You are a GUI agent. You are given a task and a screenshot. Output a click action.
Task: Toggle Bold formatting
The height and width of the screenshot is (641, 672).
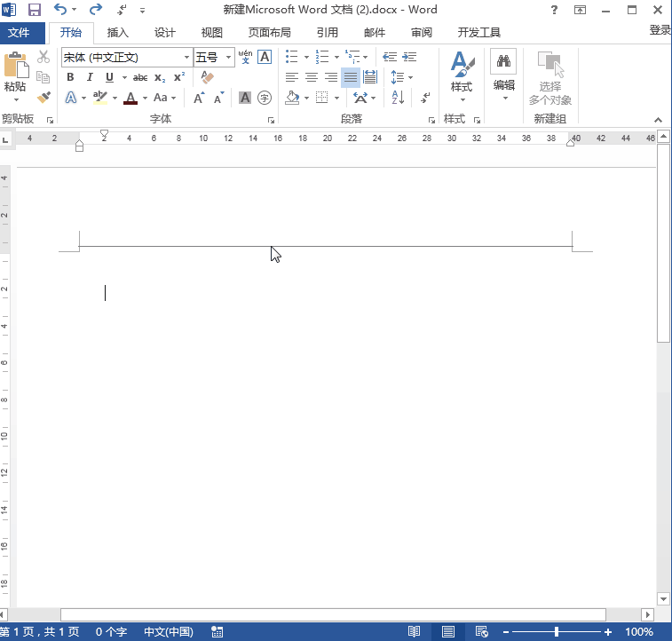tap(70, 77)
